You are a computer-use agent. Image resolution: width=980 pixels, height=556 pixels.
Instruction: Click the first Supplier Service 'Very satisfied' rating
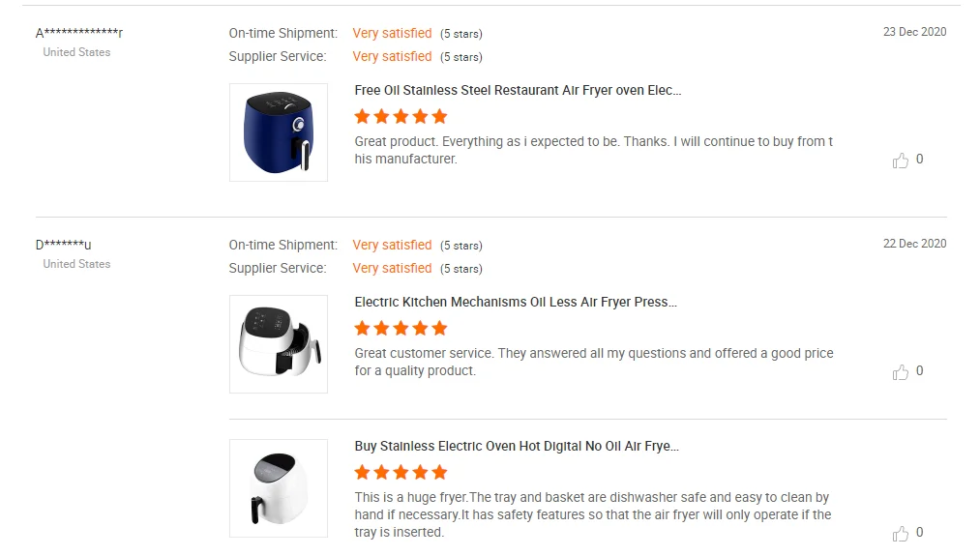392,56
